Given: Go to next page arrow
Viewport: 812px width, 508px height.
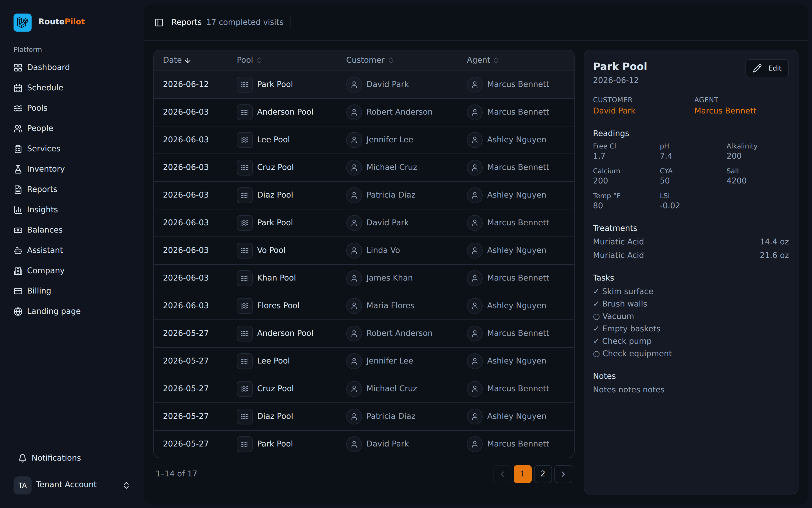Looking at the screenshot, I should click(x=563, y=474).
